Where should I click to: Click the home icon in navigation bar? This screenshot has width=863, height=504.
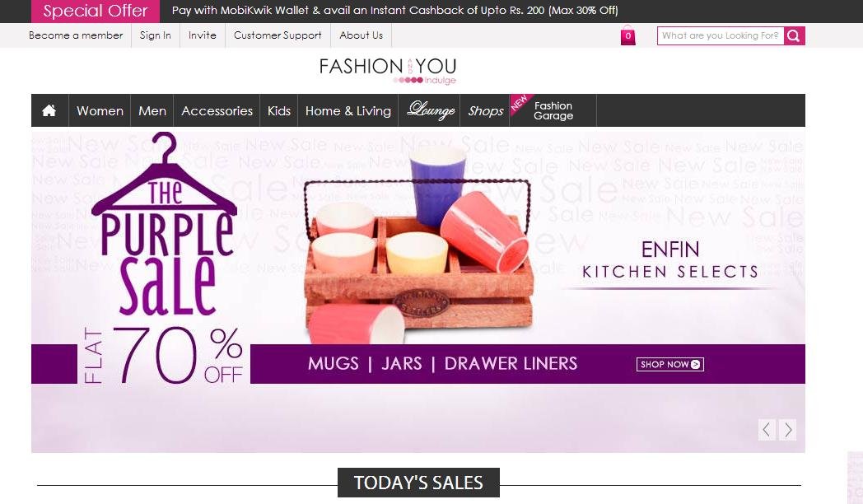[x=49, y=110]
